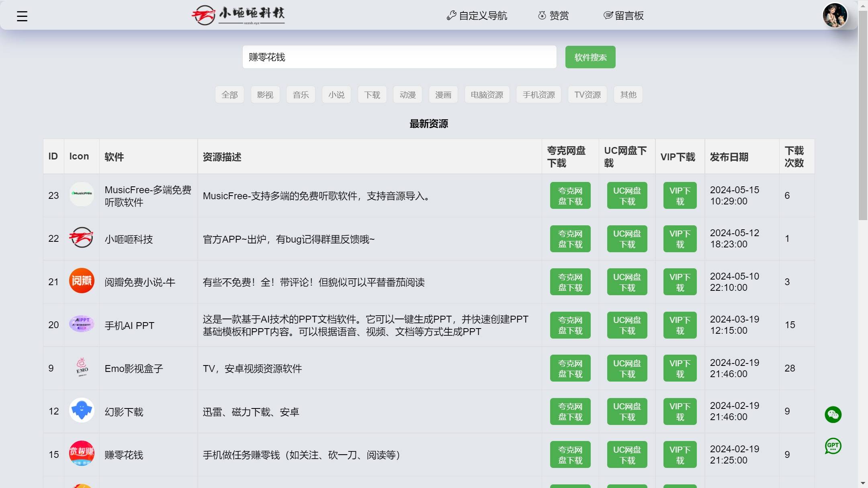Click VIP下载 for 赚零花钱 row
This screenshot has height=488, width=868.
coord(680,455)
